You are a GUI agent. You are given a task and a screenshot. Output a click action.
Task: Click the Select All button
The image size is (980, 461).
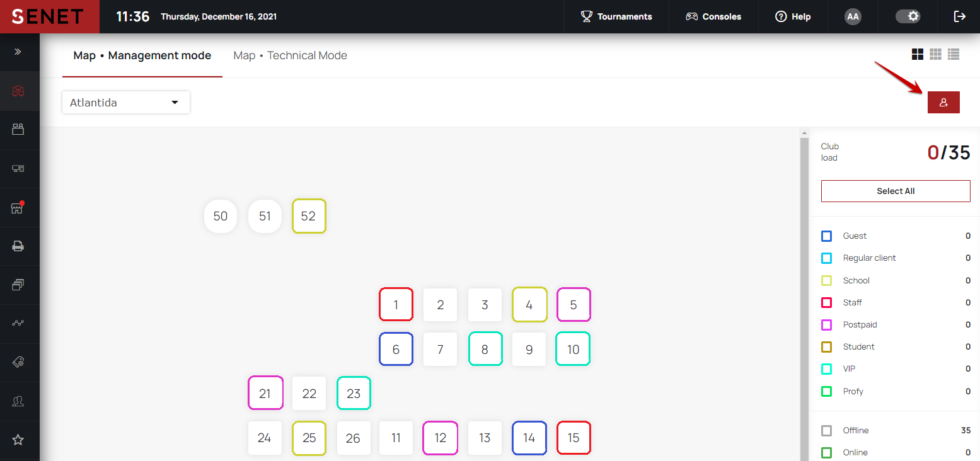(x=896, y=191)
